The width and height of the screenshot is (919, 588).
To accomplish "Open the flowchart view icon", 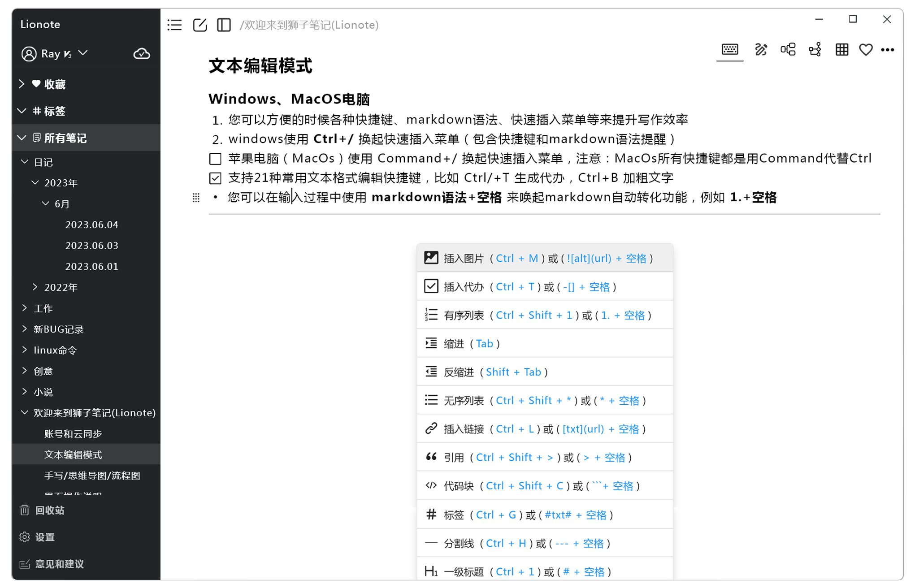I will pos(815,49).
